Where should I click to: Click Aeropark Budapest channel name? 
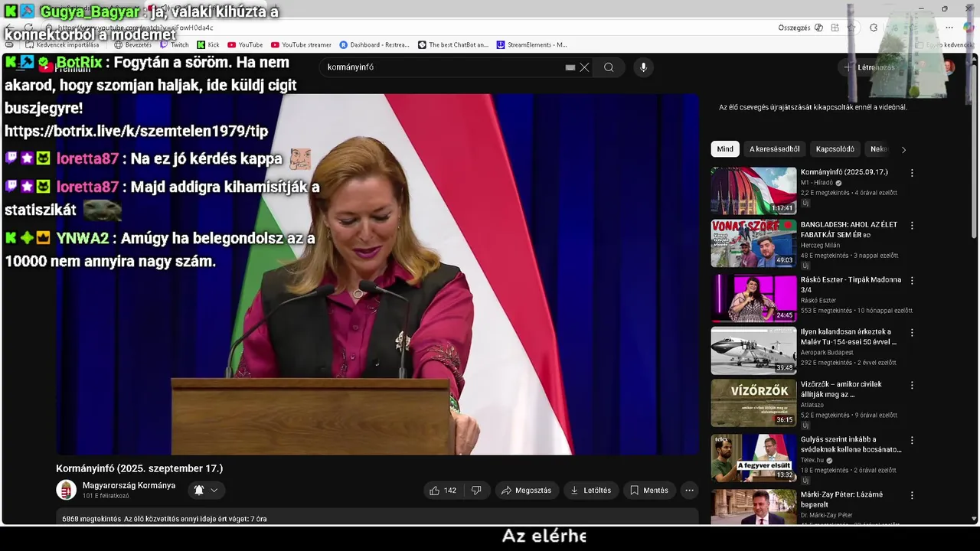(x=827, y=352)
